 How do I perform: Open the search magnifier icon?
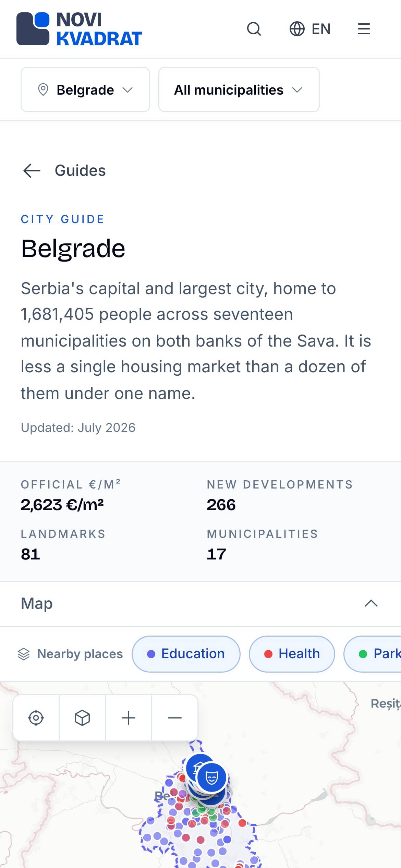coord(254,29)
